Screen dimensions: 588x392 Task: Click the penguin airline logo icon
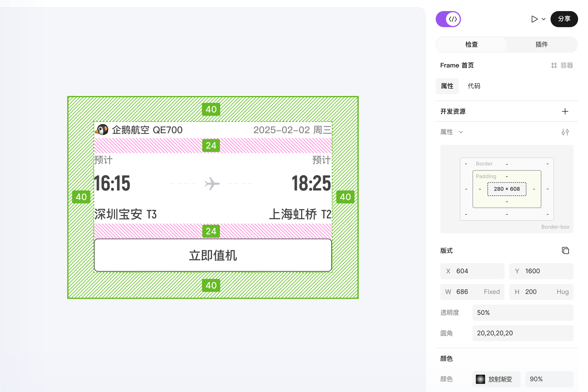pos(102,130)
